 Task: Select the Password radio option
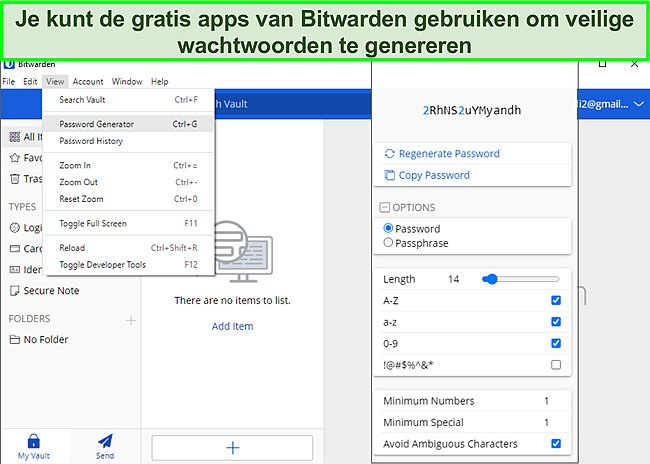pos(388,228)
